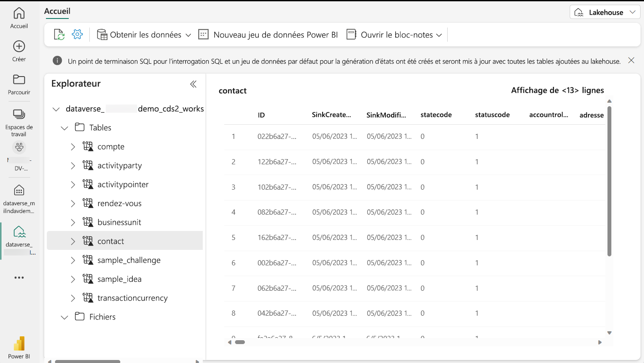Click the adresse column header
This screenshot has width=644, height=363.
[x=592, y=115]
